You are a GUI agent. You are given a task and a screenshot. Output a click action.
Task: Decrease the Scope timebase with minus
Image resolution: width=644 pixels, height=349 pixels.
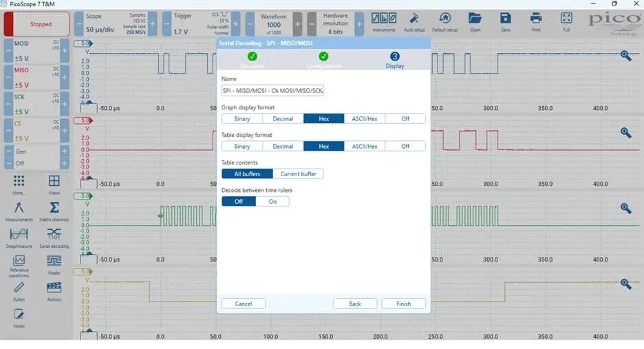[x=79, y=24]
